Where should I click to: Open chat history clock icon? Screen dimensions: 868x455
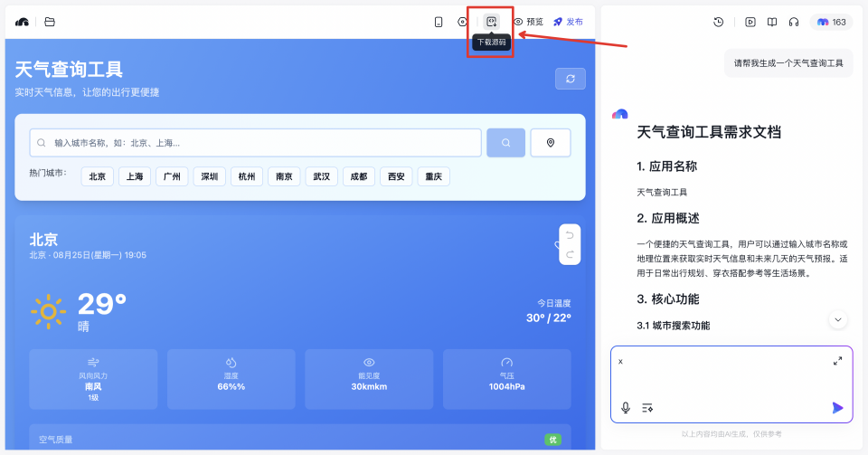718,22
